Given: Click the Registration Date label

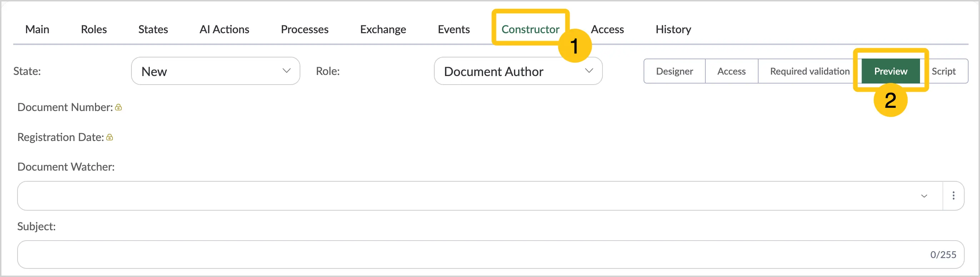Looking at the screenshot, I should tap(60, 137).
